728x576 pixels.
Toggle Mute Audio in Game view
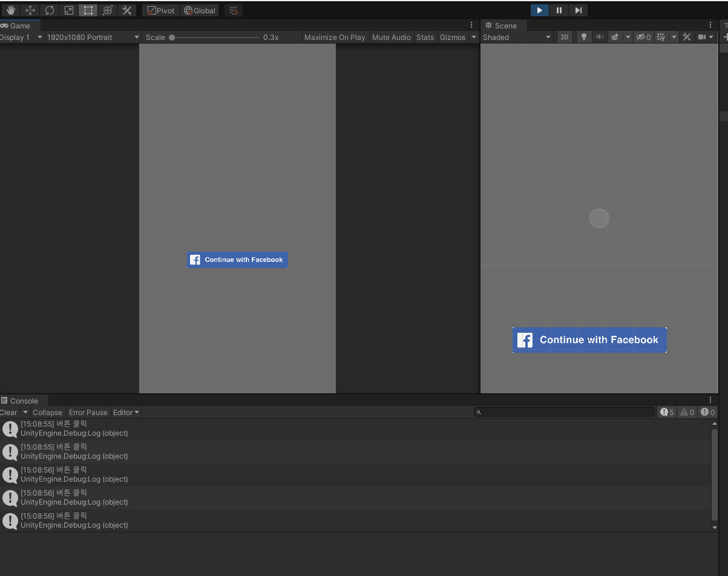(x=391, y=37)
